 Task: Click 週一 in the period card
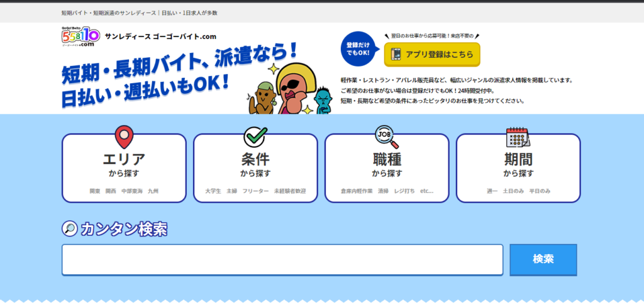[x=492, y=191]
